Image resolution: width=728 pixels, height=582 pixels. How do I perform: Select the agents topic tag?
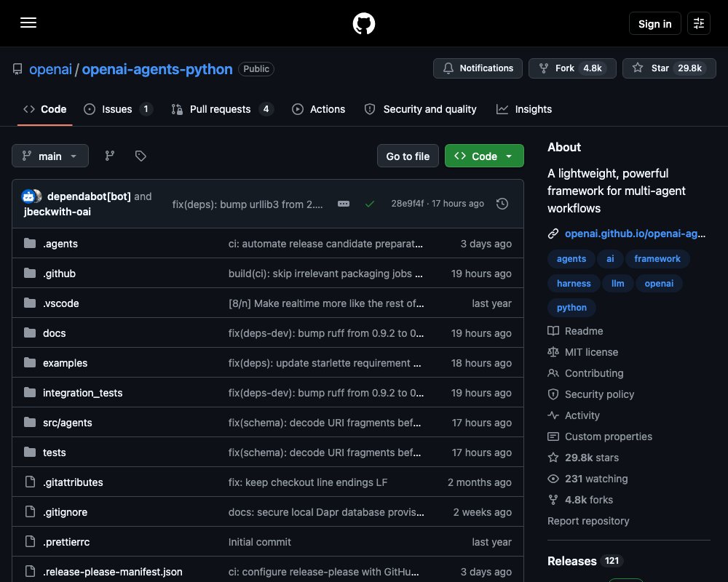(571, 258)
